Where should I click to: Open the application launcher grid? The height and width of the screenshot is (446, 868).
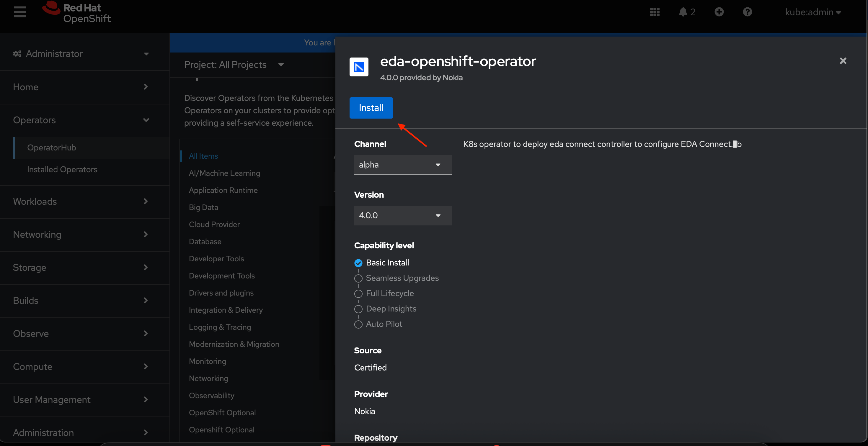(x=655, y=12)
